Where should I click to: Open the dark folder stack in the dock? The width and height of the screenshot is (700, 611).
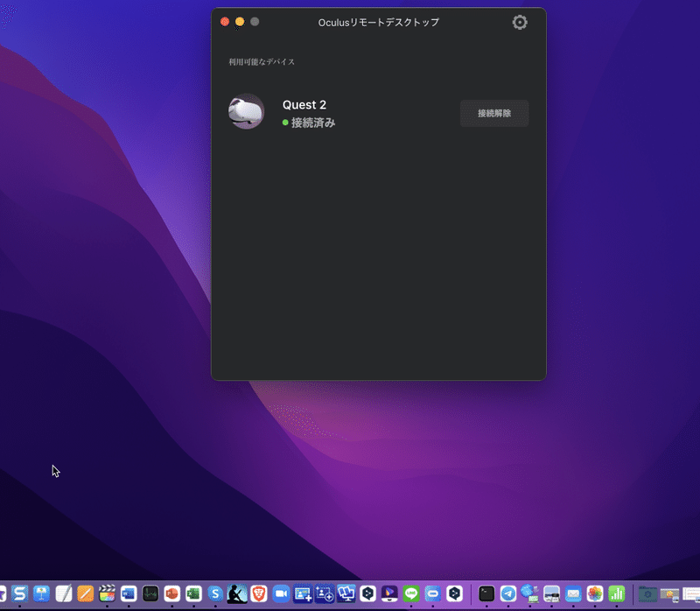click(x=647, y=594)
